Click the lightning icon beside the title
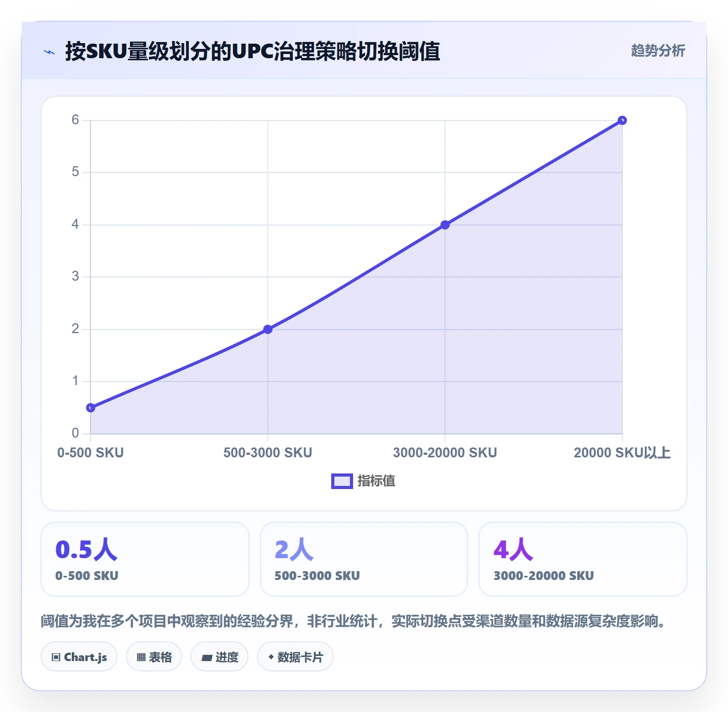This screenshot has width=728, height=712. [x=49, y=52]
